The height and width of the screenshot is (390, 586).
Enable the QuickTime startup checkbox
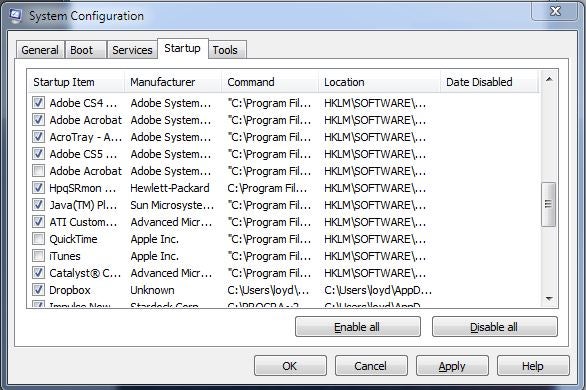tap(38, 239)
